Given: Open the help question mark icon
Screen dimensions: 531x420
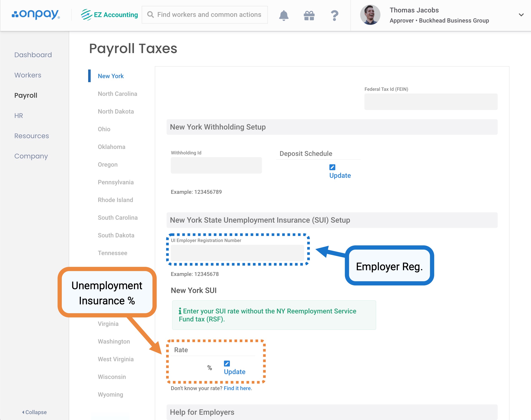Looking at the screenshot, I should click(x=334, y=15).
